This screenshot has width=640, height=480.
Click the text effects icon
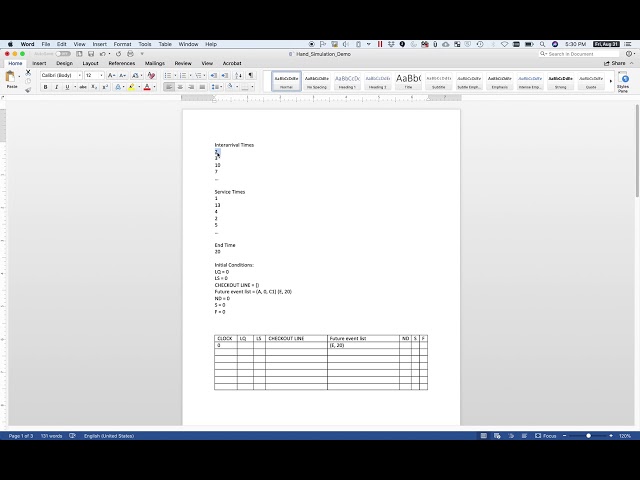(x=118, y=87)
